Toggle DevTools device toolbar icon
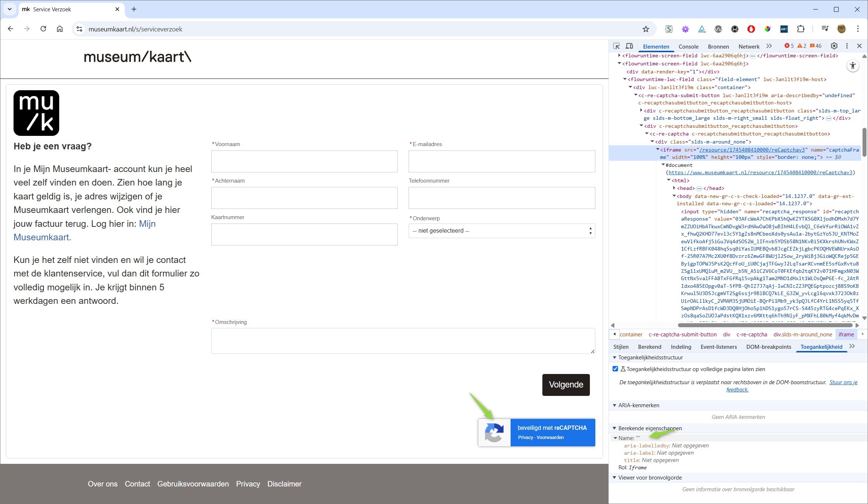This screenshot has height=504, width=868. (629, 46)
